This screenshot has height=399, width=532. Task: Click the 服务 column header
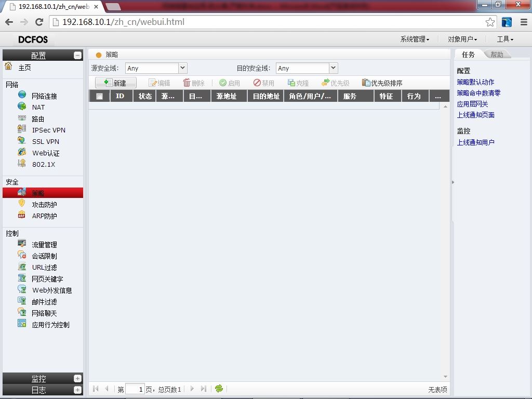(x=356, y=96)
